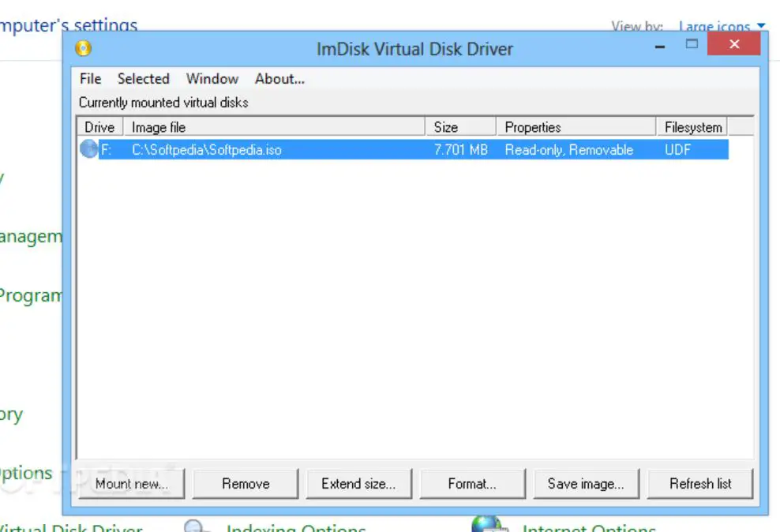Screen dimensions: 780x532
Task: Click the ImDisk disc icon in title bar
Action: coord(84,49)
